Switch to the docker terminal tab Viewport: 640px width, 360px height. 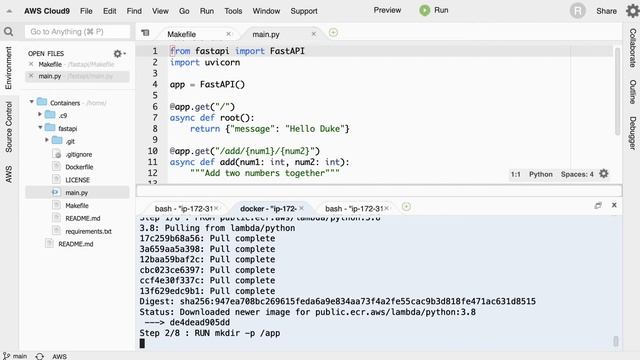pyautogui.click(x=268, y=209)
